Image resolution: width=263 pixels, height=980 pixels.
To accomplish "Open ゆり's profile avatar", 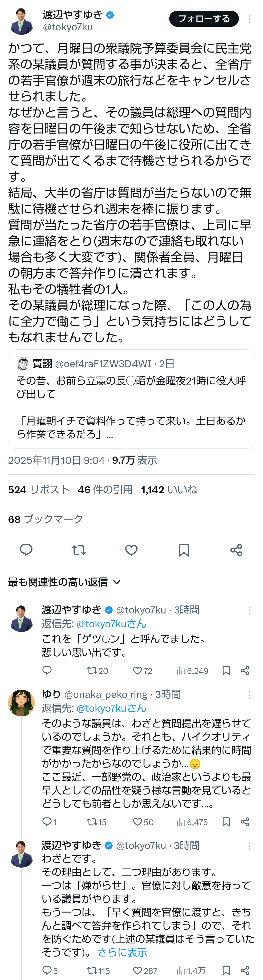I will [x=21, y=703].
